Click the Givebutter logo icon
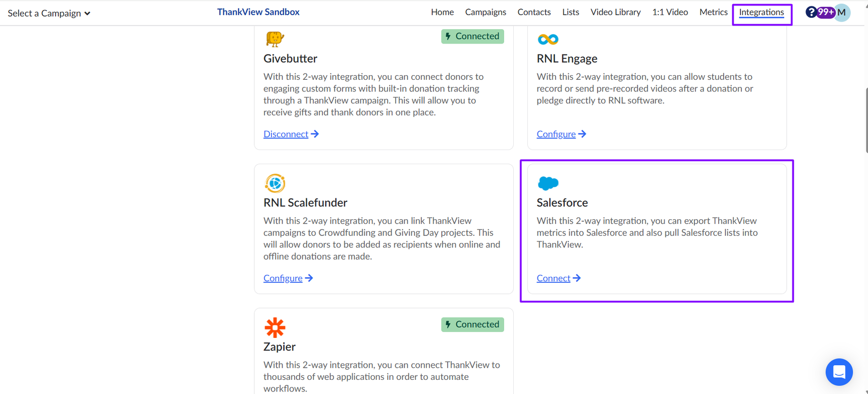Image resolution: width=868 pixels, height=394 pixels. pyautogui.click(x=275, y=38)
